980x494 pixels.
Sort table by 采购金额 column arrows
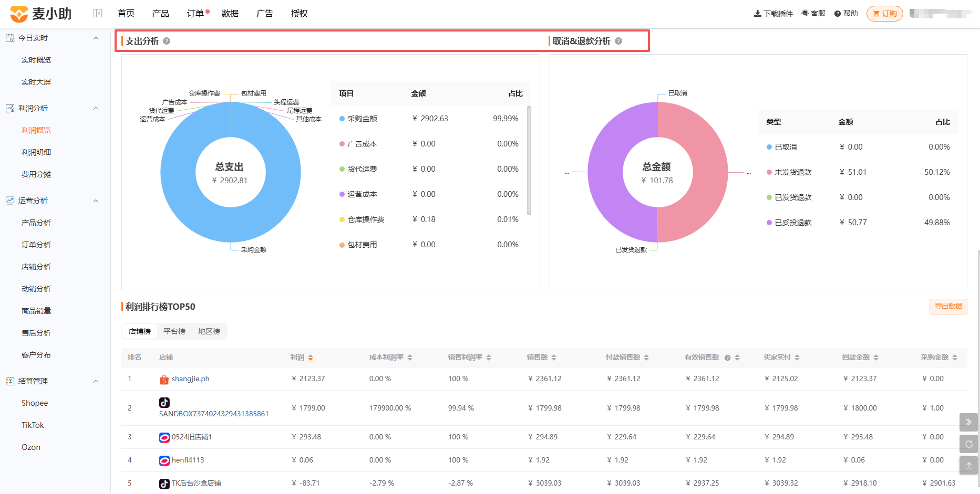pyautogui.click(x=955, y=358)
